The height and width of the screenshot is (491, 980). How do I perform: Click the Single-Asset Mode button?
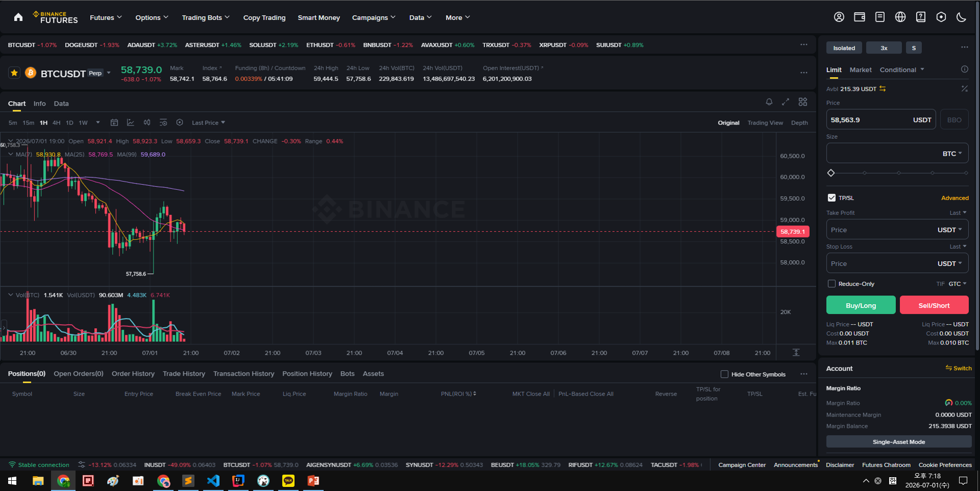pyautogui.click(x=898, y=442)
